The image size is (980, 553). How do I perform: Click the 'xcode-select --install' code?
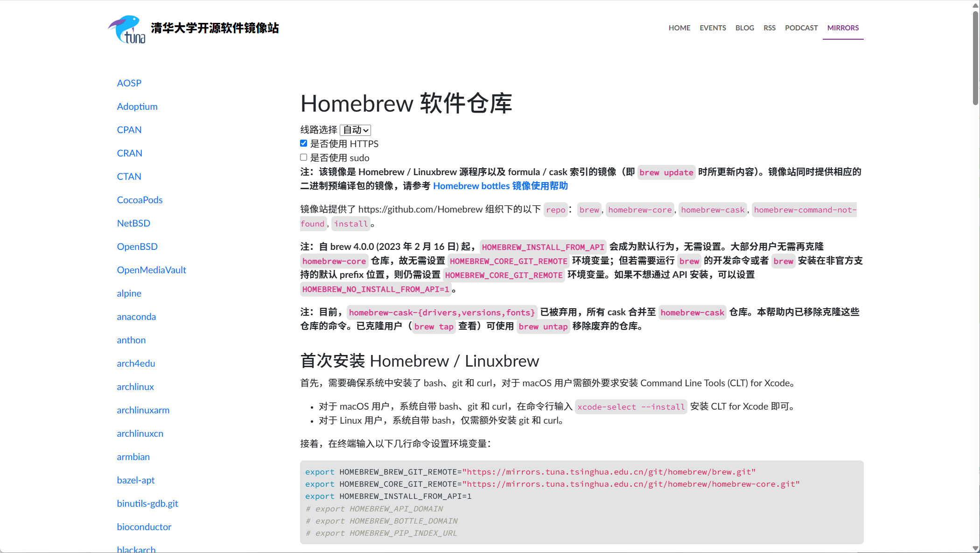coord(631,407)
